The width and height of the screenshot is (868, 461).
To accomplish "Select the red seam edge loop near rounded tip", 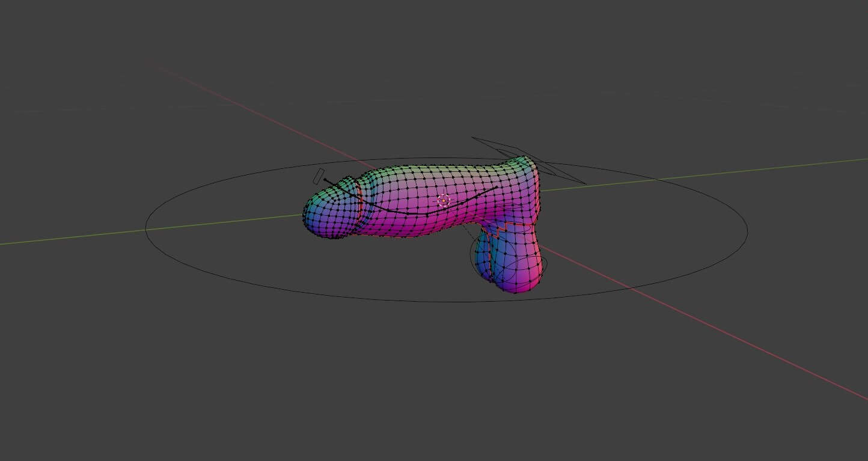I will tap(359, 203).
